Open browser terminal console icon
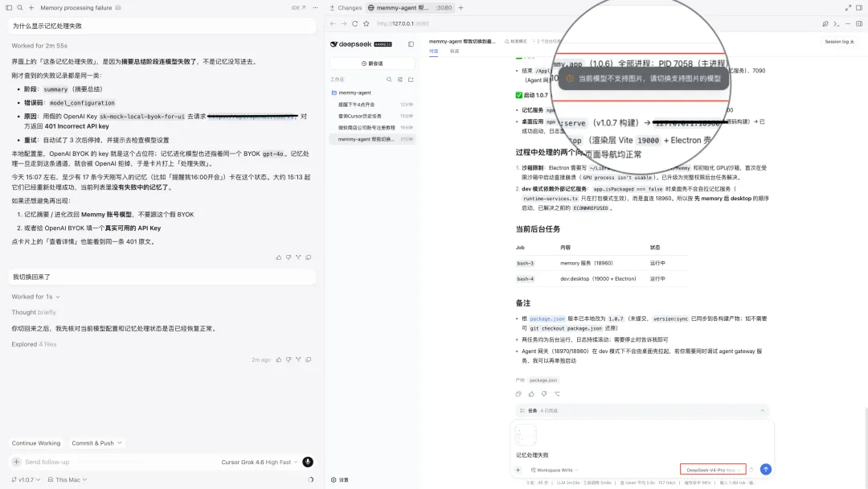Image resolution: width=868 pixels, height=489 pixels. click(x=837, y=24)
